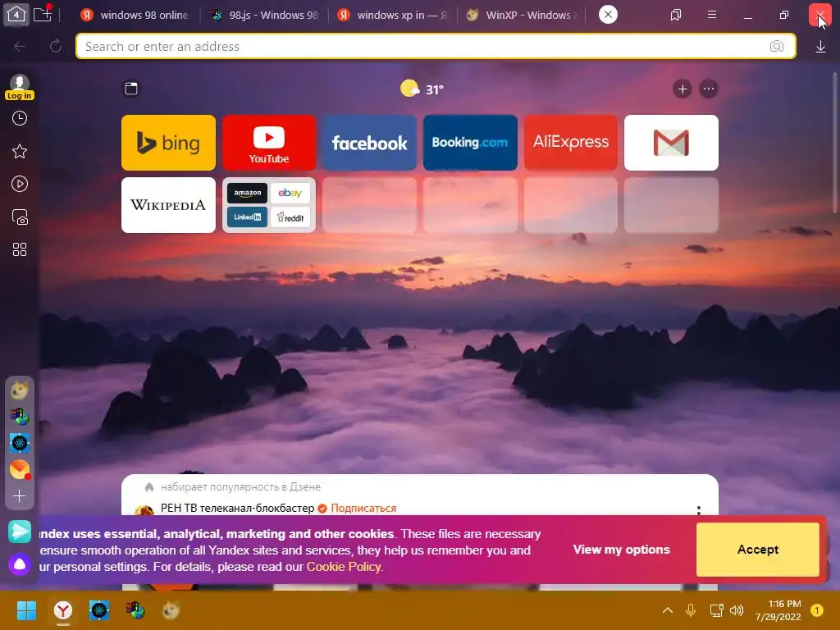
Task: Switch to the '98.js - Windows 98' tab
Action: pyautogui.click(x=265, y=15)
